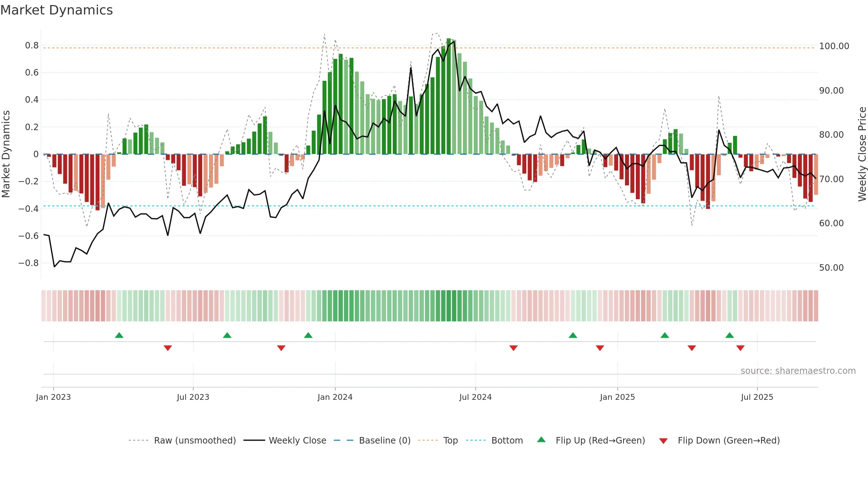The image size is (868, 488).
Task: Toggle the Raw (unsmoothed) legend entry
Action: 195,440
